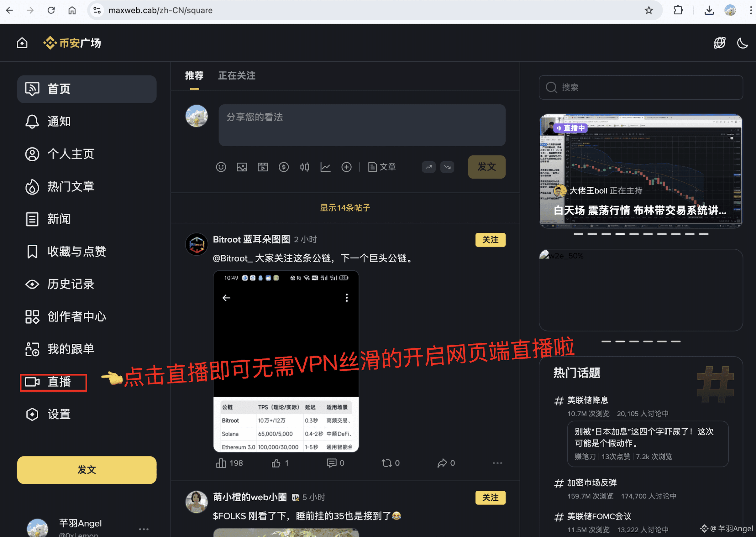Screen dimensions: 756x537
Task: Open account options beside 芊羽Angel
Action: point(144,529)
